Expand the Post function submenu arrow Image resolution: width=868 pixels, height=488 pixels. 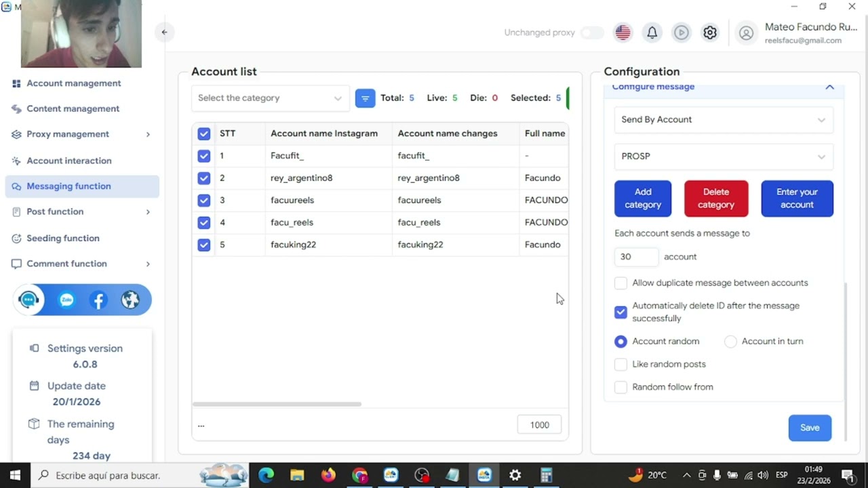pyautogui.click(x=148, y=211)
